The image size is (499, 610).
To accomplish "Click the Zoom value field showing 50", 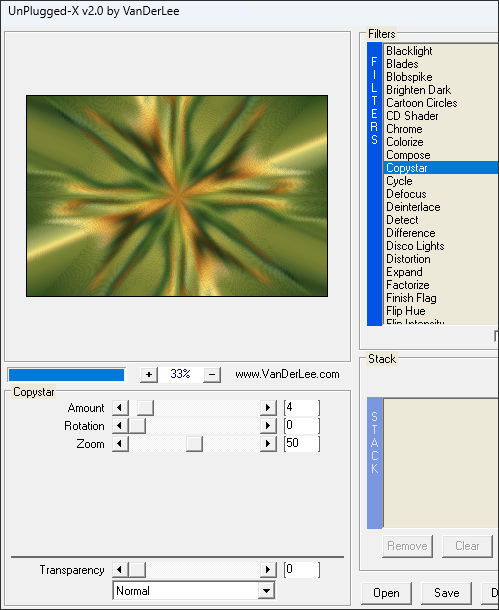I will [302, 443].
